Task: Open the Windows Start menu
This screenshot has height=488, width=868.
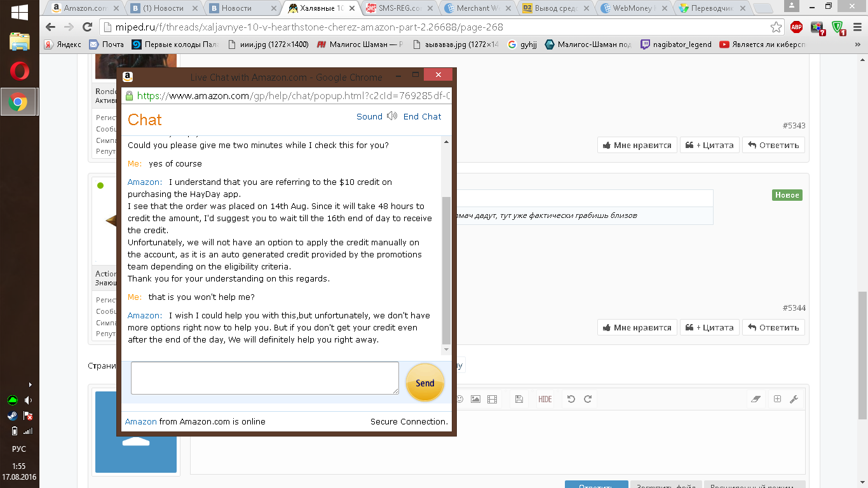Action: pos(19,12)
